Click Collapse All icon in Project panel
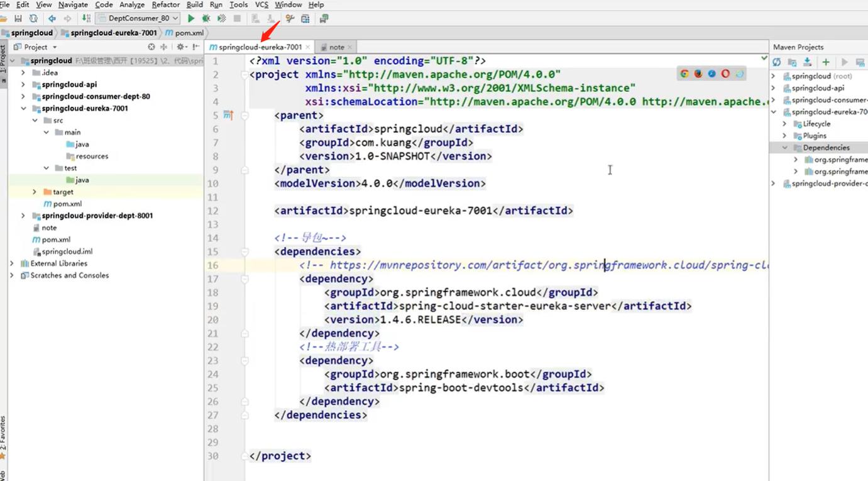 [x=163, y=47]
